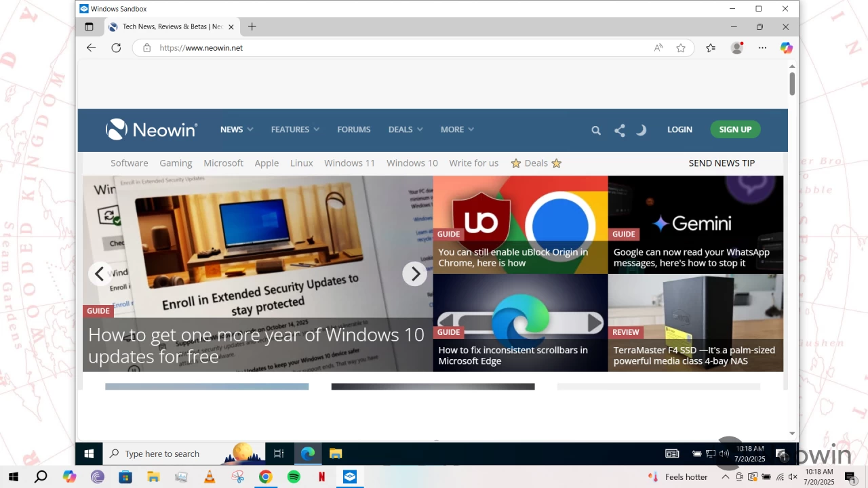The image size is (868, 488).
Task: Open the starred Deals link
Action: click(x=536, y=163)
